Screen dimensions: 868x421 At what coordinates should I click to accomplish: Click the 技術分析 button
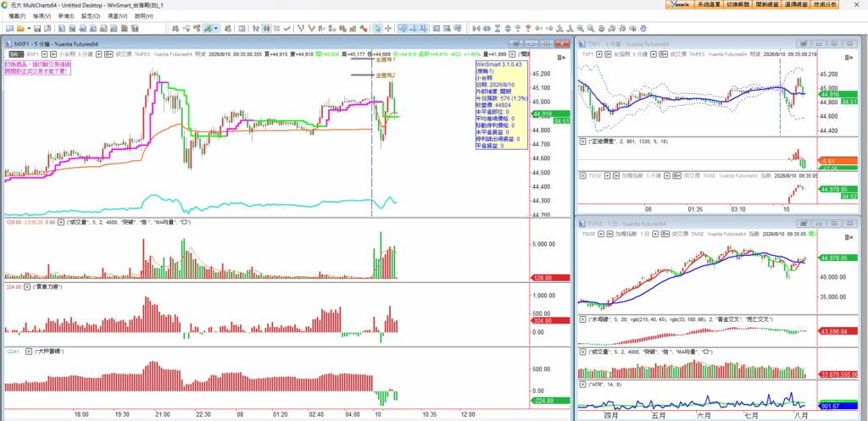(826, 4)
